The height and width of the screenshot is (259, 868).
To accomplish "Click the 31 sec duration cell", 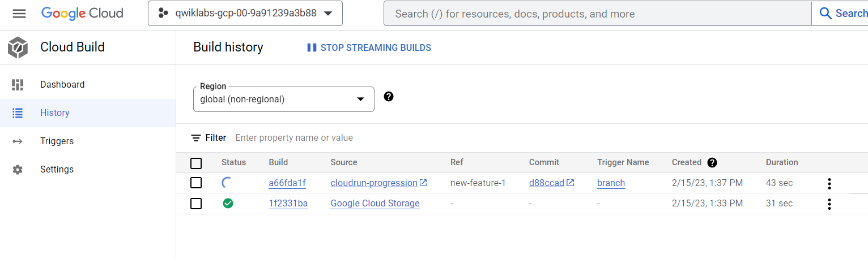I will click(780, 203).
